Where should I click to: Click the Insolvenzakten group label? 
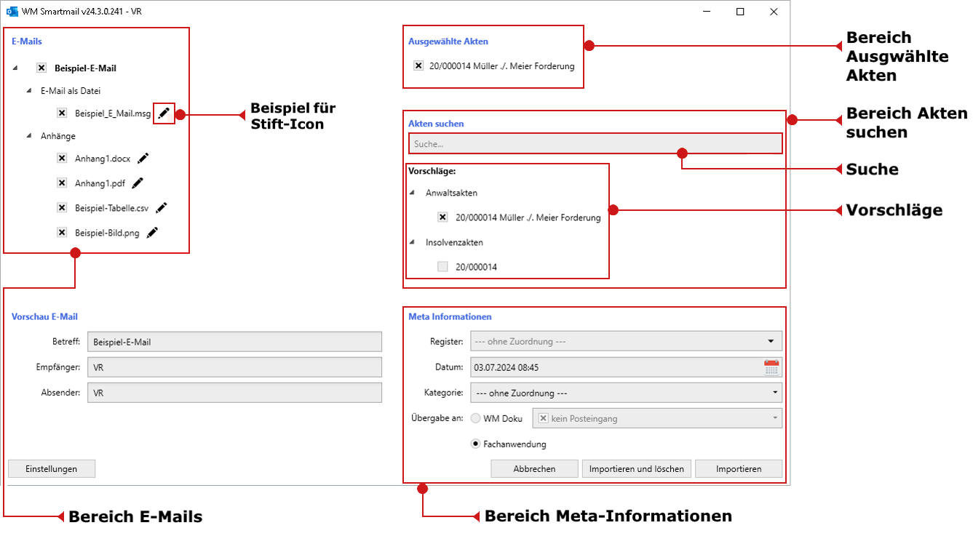[454, 242]
